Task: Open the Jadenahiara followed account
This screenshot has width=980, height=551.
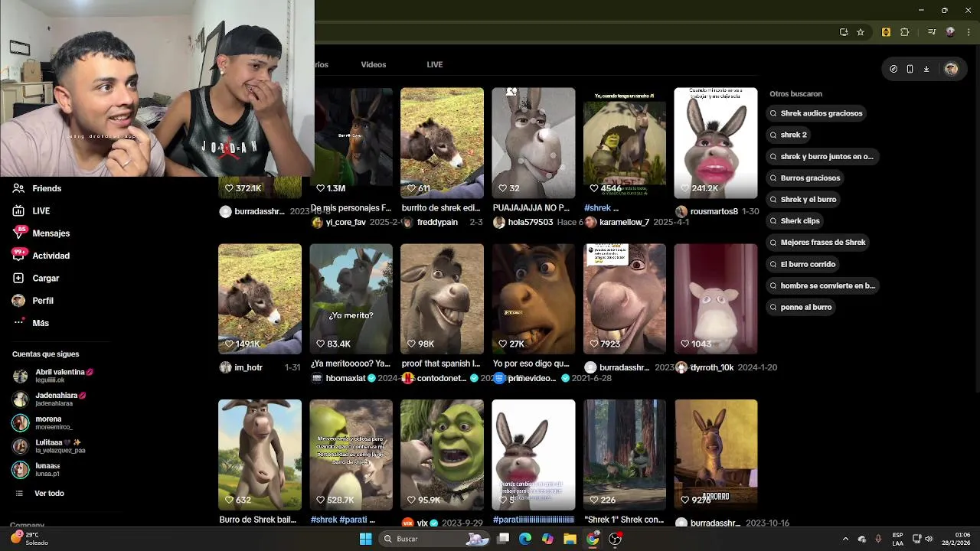Action: tap(51, 399)
